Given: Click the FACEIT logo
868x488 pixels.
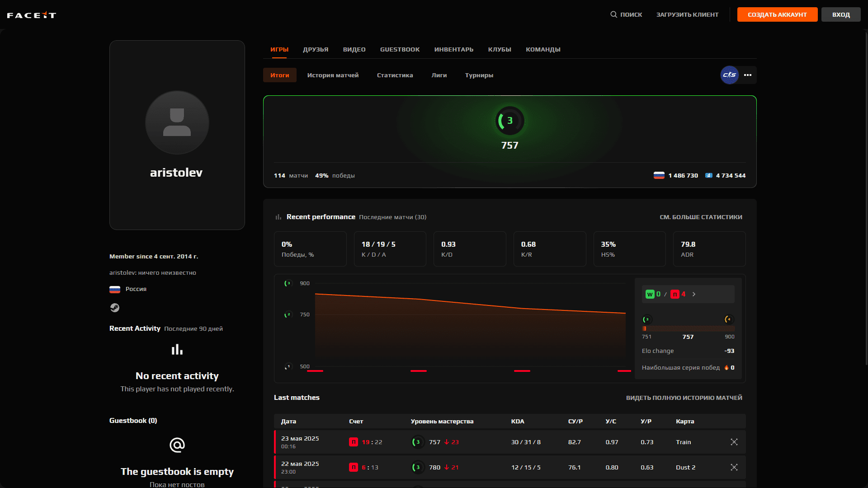Looking at the screenshot, I should click(31, 15).
